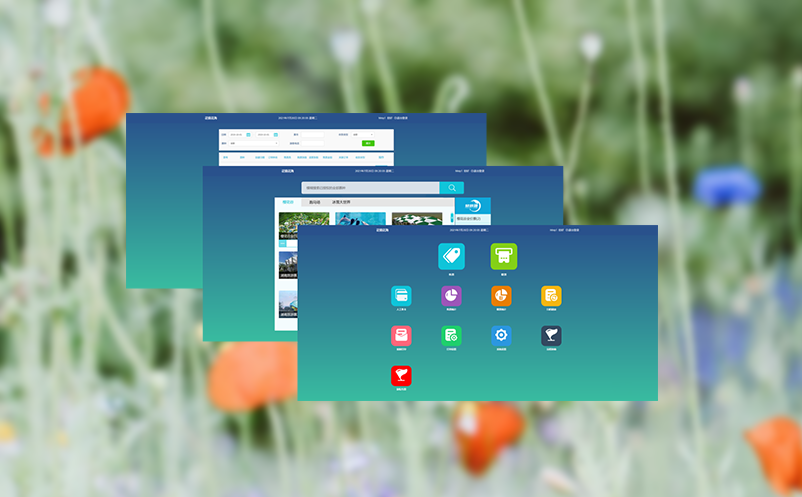Open the blue gear system settings icon

[501, 336]
